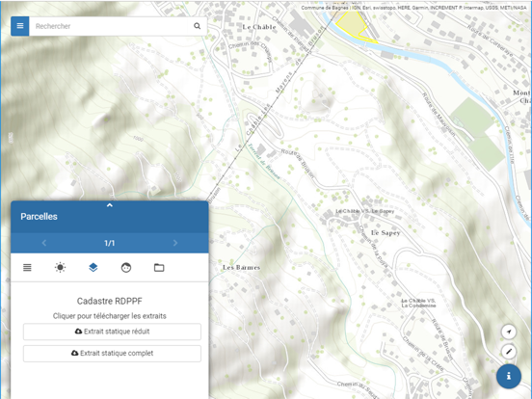
Task: Open the hamburger menu button
Action: pos(19,26)
